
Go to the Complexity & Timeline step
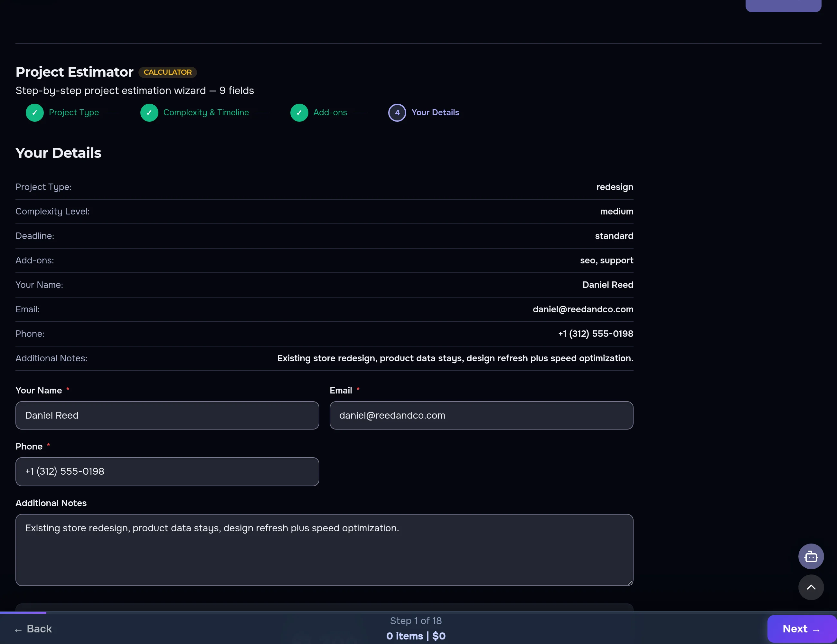206,112
